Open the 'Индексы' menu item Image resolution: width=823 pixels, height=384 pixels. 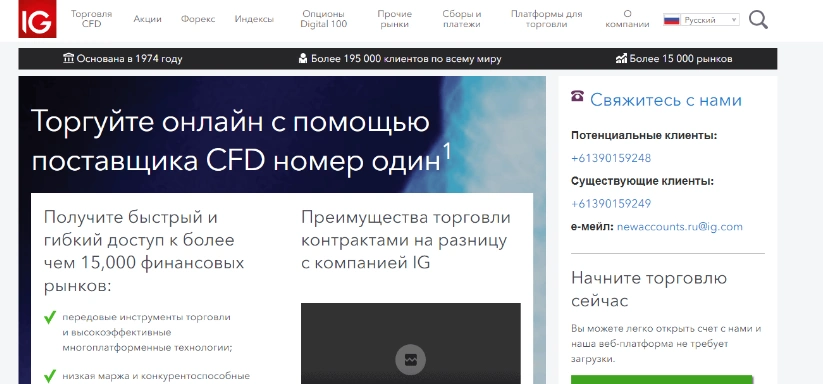tap(254, 19)
